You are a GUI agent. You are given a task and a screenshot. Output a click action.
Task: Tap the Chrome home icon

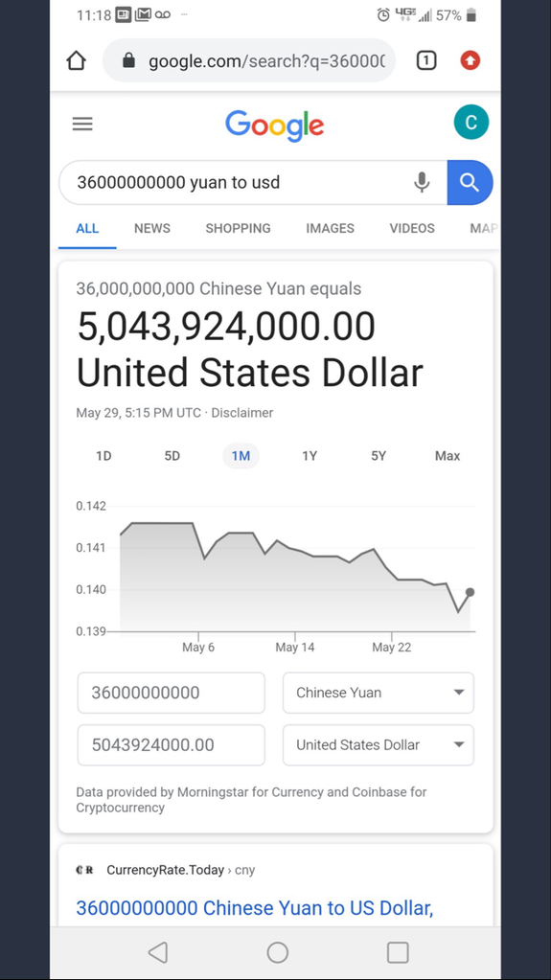[76, 60]
